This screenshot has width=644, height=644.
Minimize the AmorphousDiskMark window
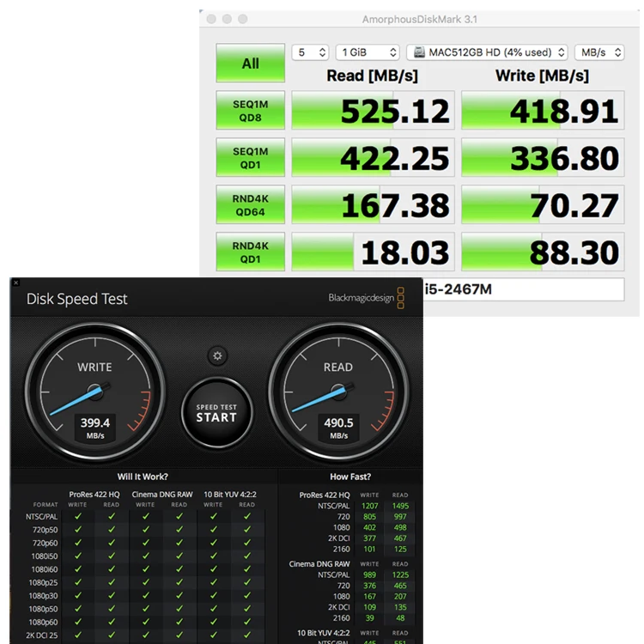(227, 19)
